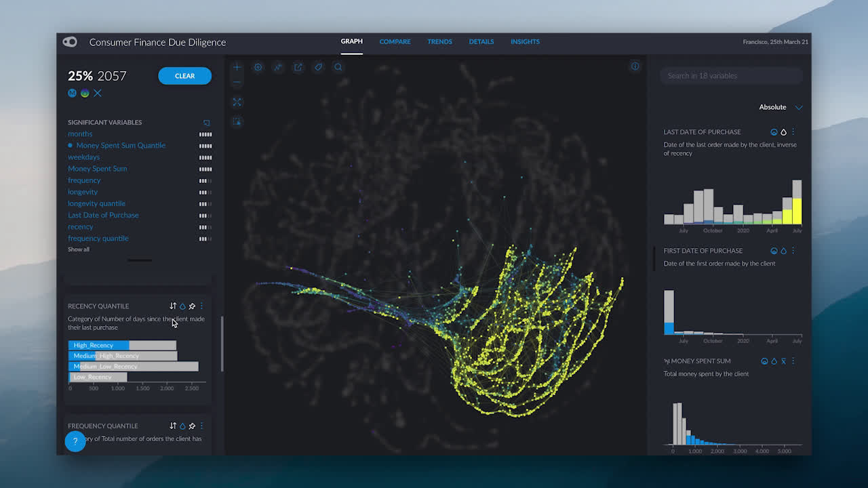Image resolution: width=868 pixels, height=488 pixels.
Task: Switch to the COMPARE tab
Action: pyautogui.click(x=395, y=41)
